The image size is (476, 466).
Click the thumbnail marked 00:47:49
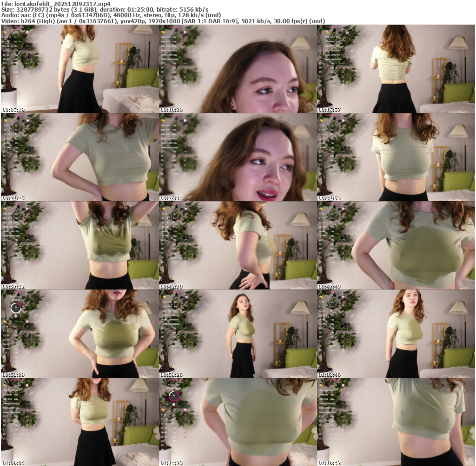(x=396, y=245)
